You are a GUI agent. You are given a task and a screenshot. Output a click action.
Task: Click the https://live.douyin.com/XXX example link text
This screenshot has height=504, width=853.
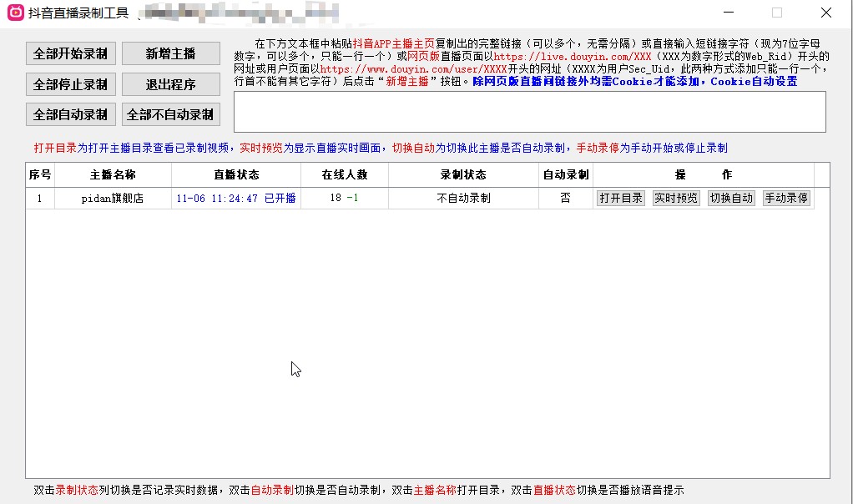pos(573,56)
